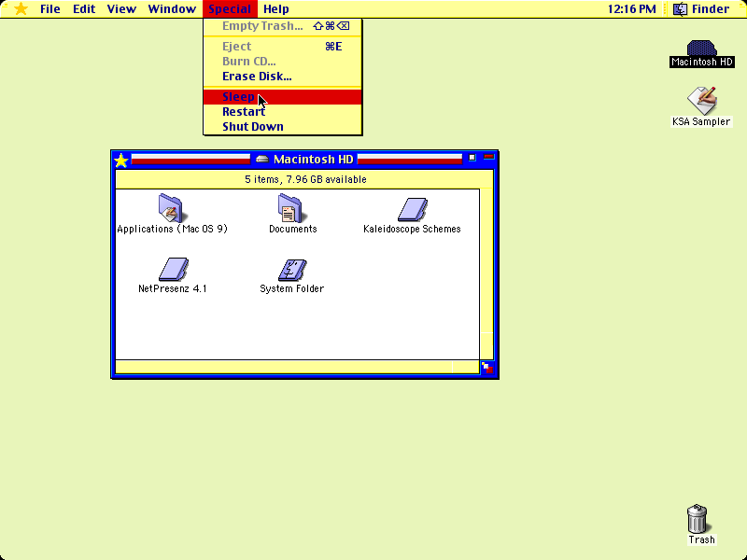
Task: Select the Applications (Mac OS 9) folder
Action: [172, 214]
